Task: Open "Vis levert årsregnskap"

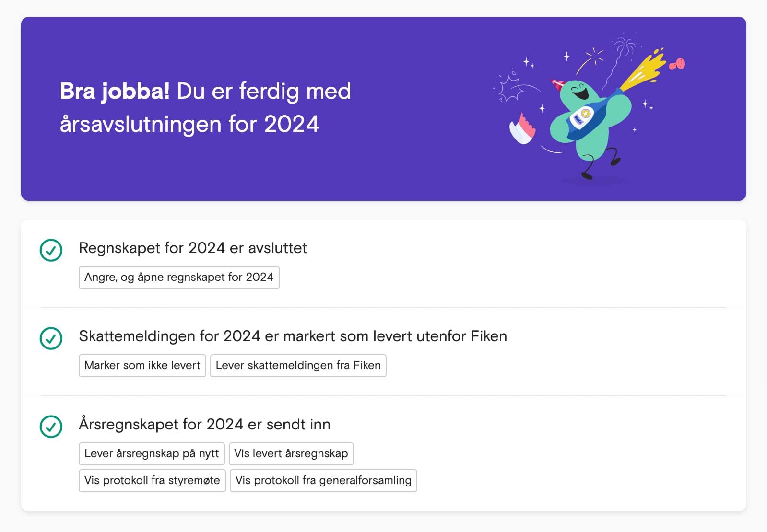Action: click(x=291, y=453)
